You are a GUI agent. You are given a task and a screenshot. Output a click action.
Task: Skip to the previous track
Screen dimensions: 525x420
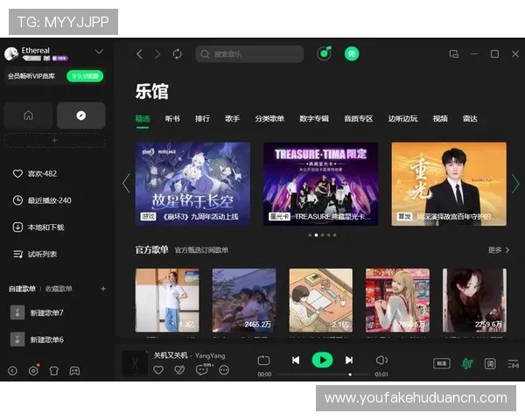pos(296,360)
